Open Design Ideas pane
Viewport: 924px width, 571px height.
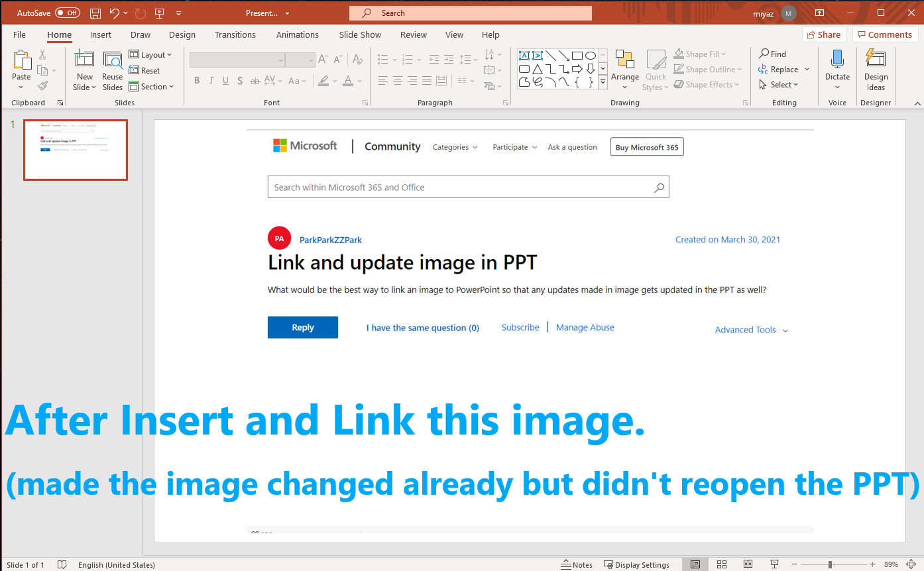point(876,72)
